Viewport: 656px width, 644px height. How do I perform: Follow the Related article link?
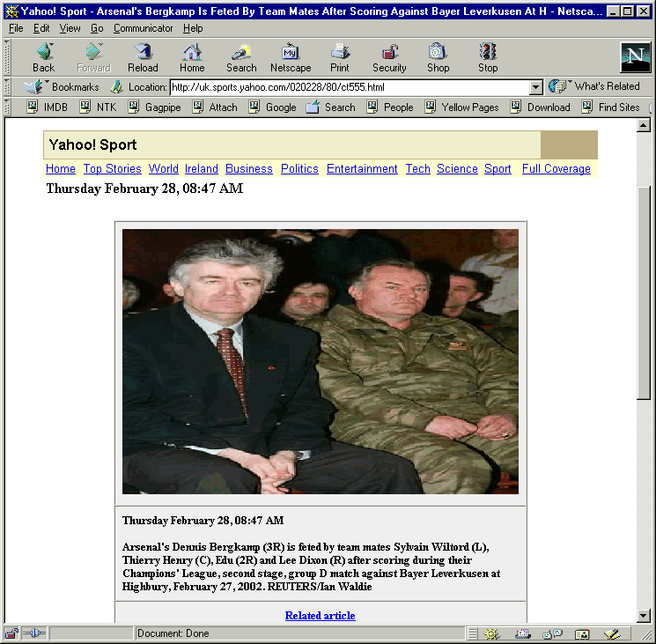pyautogui.click(x=320, y=616)
